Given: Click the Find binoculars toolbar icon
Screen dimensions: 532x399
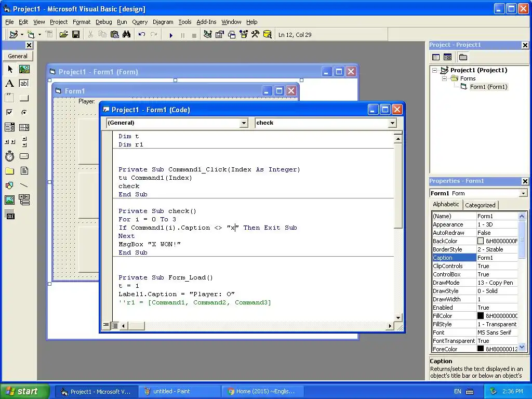Looking at the screenshot, I should coord(127,35).
